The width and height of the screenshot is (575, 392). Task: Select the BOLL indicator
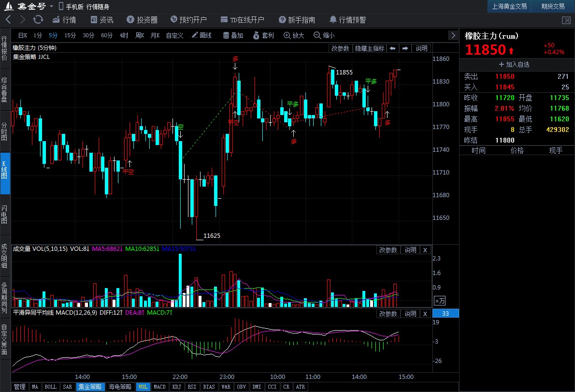point(51,387)
